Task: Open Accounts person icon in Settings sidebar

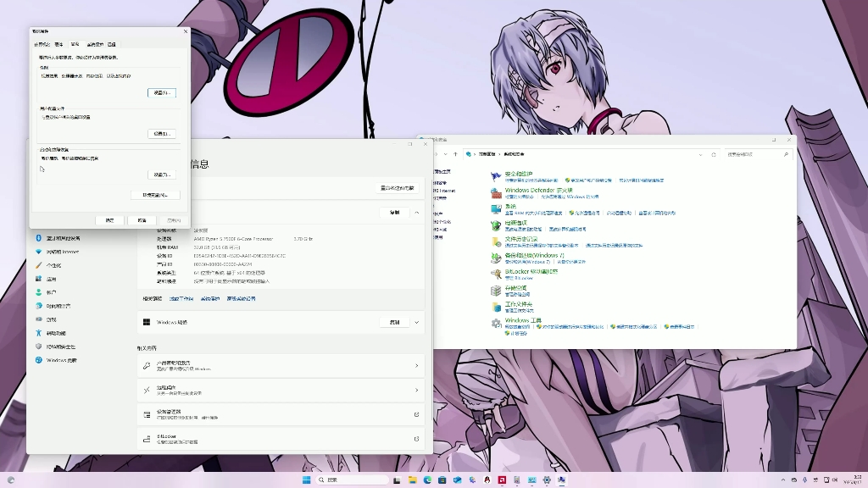Action: [39, 292]
